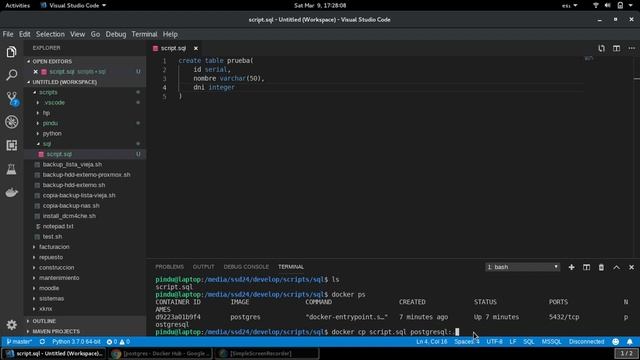The width and height of the screenshot is (640, 360).
Task: Change the LF end-of-line sequence
Action: (513, 342)
